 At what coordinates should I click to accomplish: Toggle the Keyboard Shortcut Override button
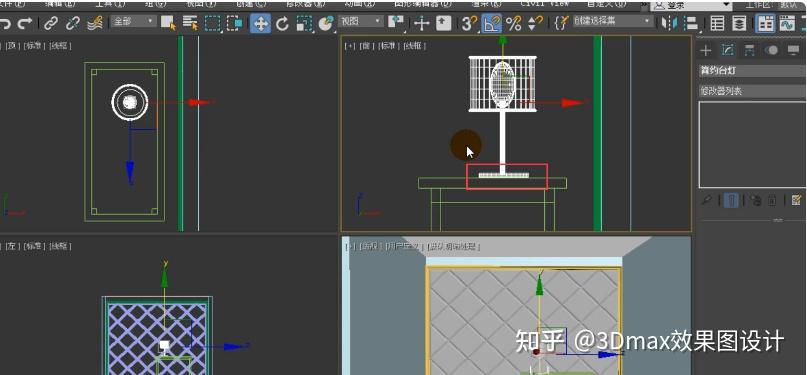pyautogui.click(x=443, y=23)
